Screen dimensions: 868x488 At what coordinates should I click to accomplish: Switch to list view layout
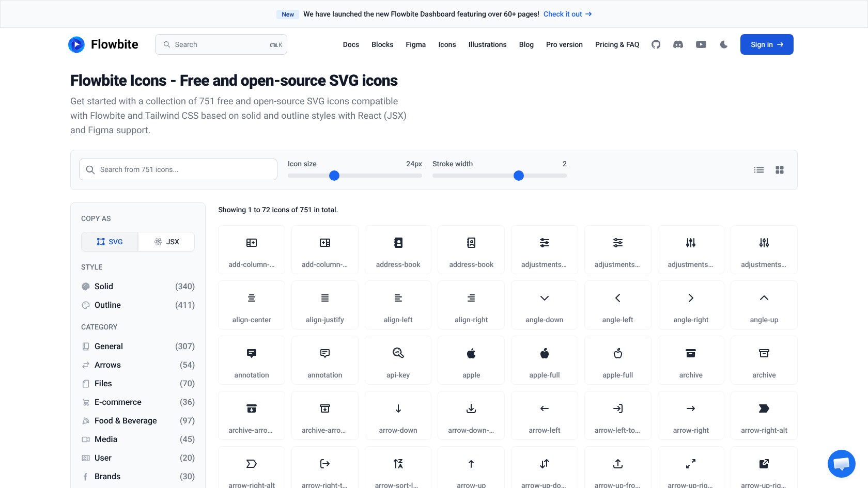pyautogui.click(x=759, y=170)
